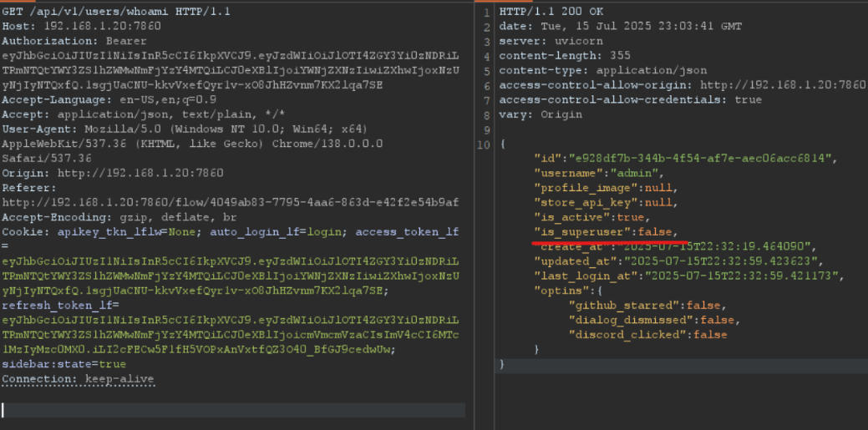The width and height of the screenshot is (868, 430).
Task: Click the Origin header in the request
Action: coord(113,173)
